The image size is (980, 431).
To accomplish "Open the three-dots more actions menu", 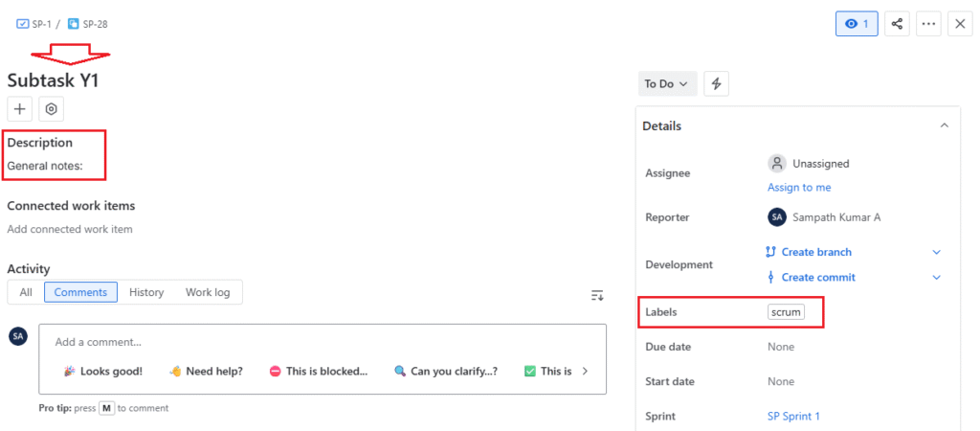I will [928, 24].
